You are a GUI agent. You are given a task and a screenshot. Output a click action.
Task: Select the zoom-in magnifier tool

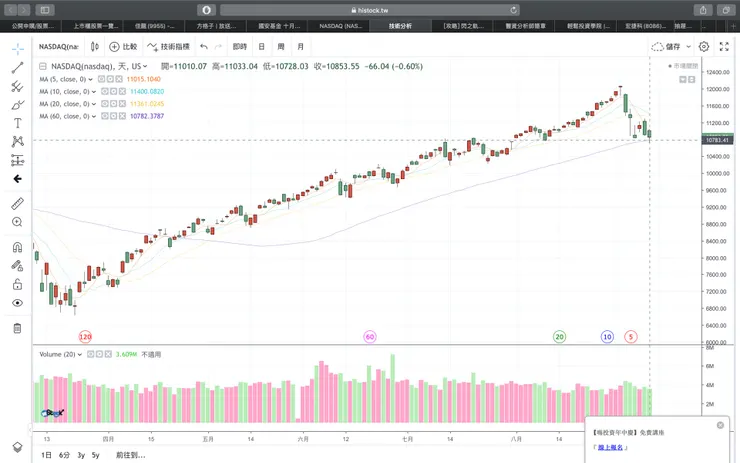[17, 222]
